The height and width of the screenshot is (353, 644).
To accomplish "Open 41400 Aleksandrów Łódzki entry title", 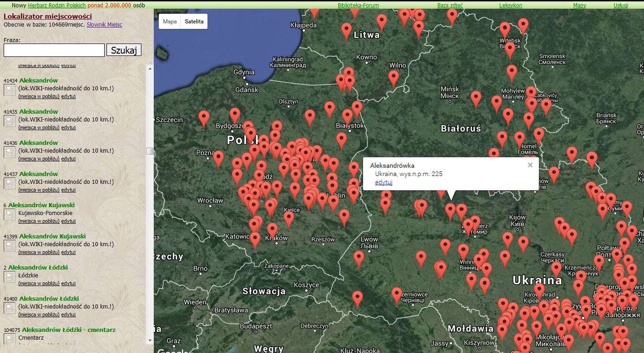I will click(x=49, y=299).
